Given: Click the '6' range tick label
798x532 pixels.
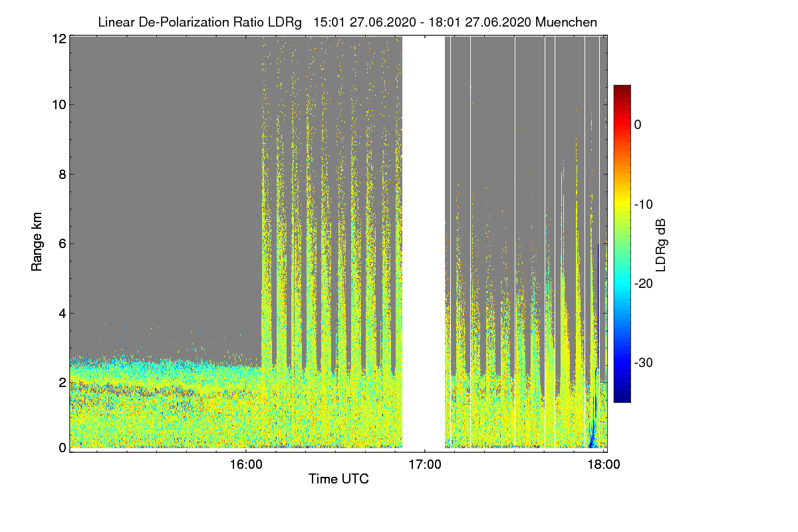Looking at the screenshot, I should (x=63, y=243).
